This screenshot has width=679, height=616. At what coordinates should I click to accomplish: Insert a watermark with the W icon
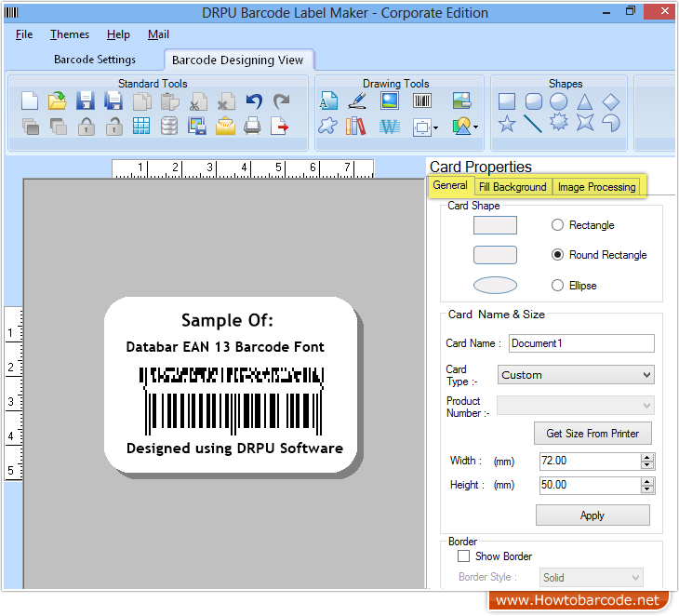[x=390, y=127]
